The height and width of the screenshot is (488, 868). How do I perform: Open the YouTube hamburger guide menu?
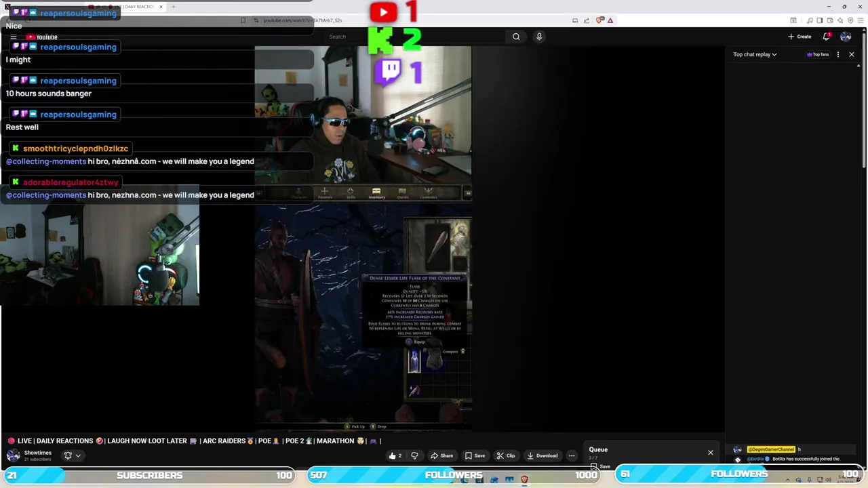13,37
